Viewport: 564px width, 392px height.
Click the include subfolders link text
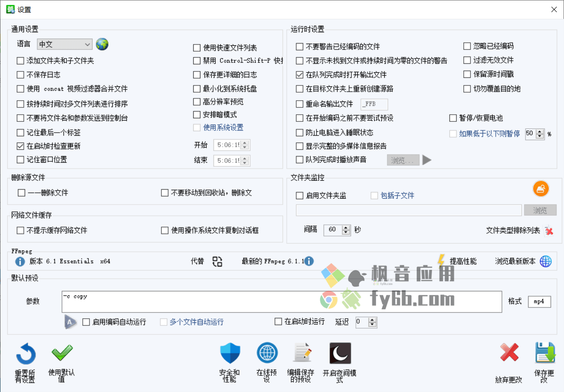coord(397,196)
